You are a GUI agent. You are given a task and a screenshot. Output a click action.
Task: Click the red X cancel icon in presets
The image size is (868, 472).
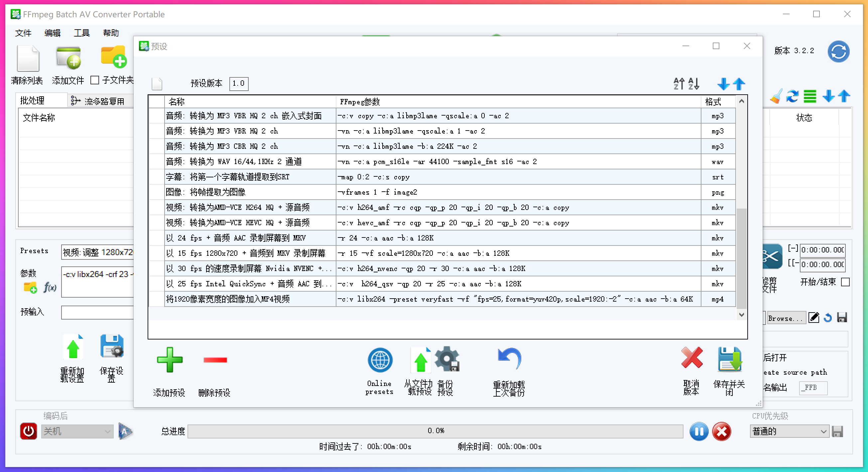click(x=691, y=358)
